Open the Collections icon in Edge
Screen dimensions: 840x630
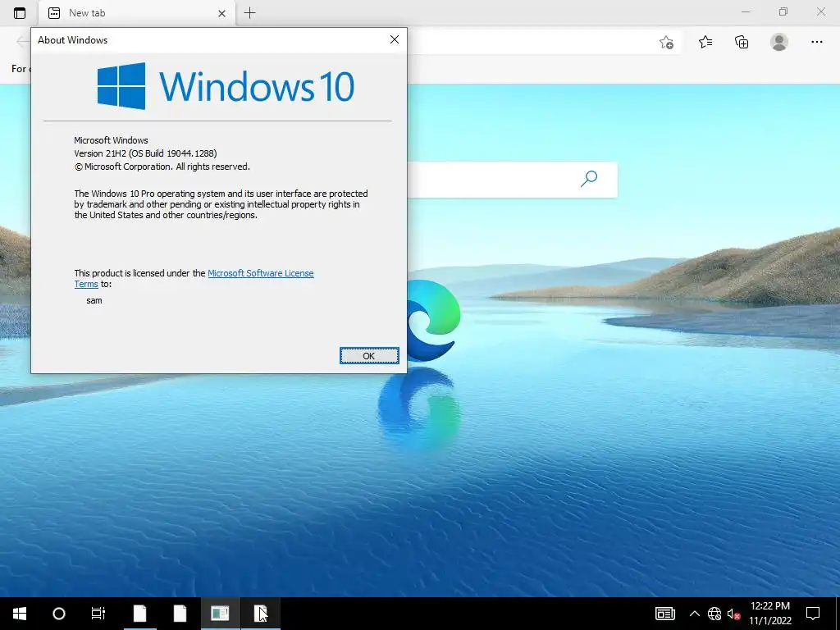[x=742, y=42]
